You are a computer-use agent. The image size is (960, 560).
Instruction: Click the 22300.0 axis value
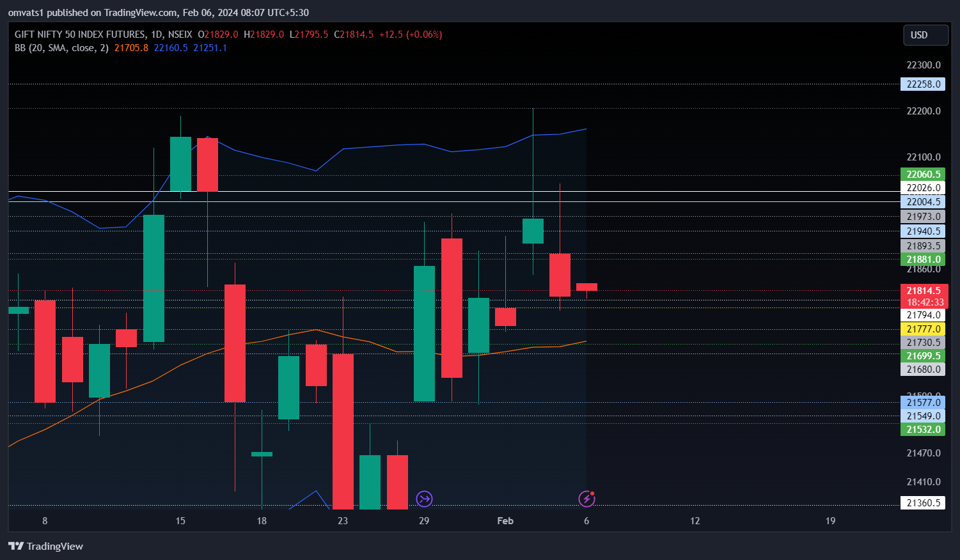[x=924, y=65]
